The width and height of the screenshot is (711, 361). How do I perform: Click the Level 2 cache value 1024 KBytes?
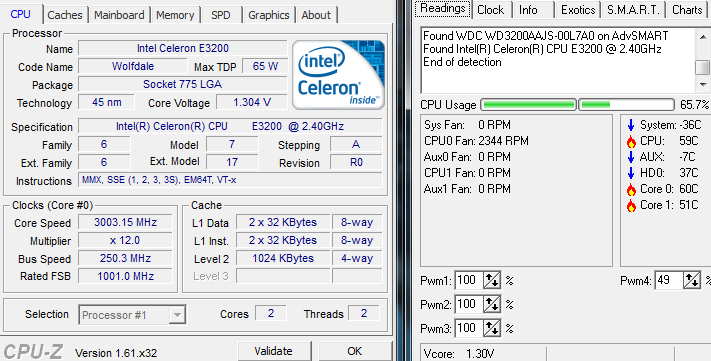coord(283,259)
